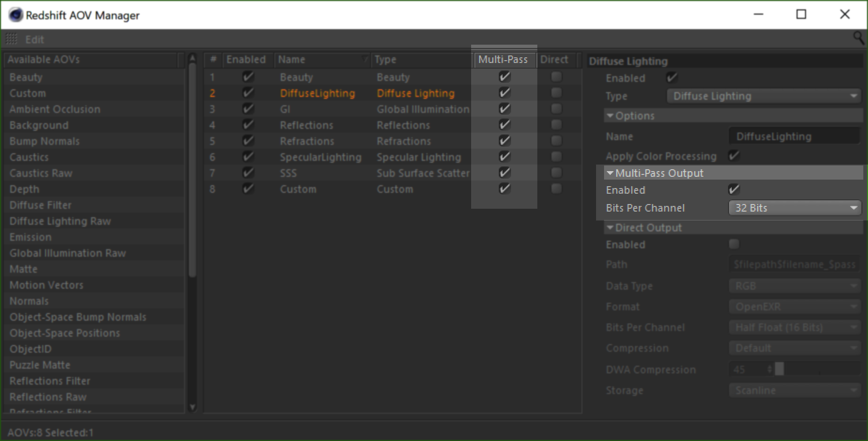Click the Available AOVs scrollbar thumb
868x441 pixels.
192,170
